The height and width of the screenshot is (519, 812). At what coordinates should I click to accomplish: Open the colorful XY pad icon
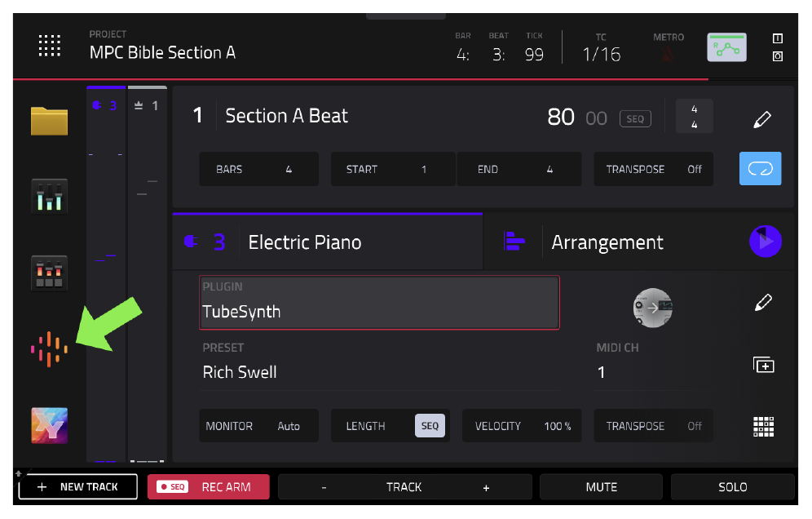click(49, 426)
